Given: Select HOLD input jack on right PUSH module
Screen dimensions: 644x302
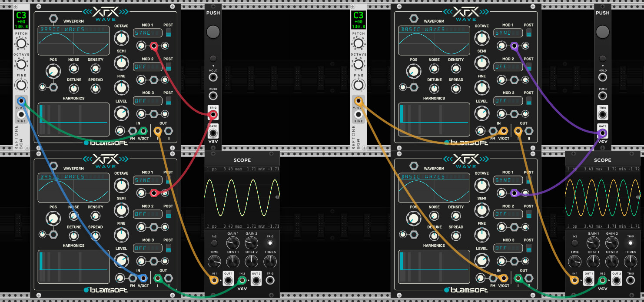Looking at the screenshot, I should point(602,77).
